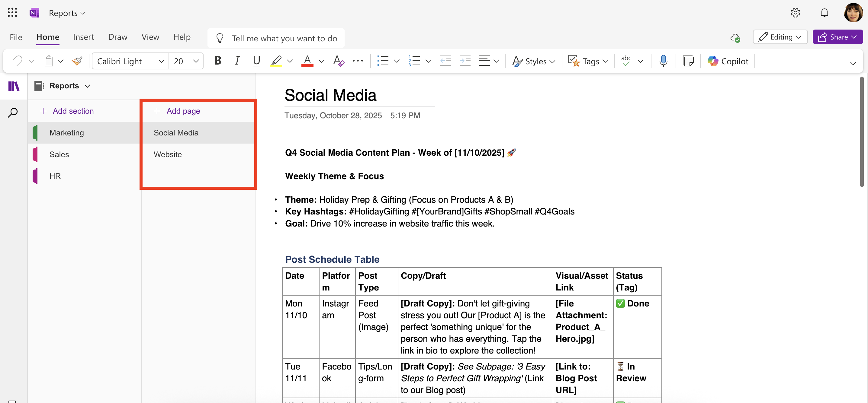Select the Format Painter

tap(77, 61)
